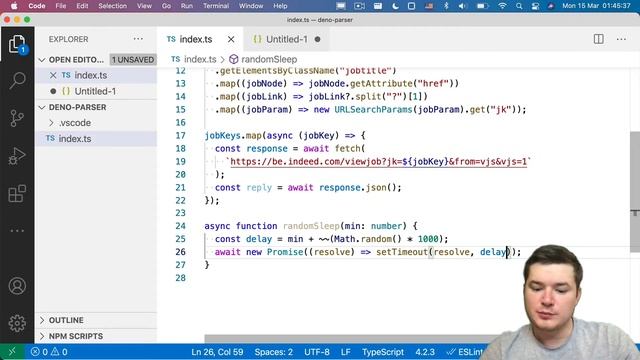Viewport: 640px width, 360px height.
Task: Click the battery status icon
Action: (482, 6)
